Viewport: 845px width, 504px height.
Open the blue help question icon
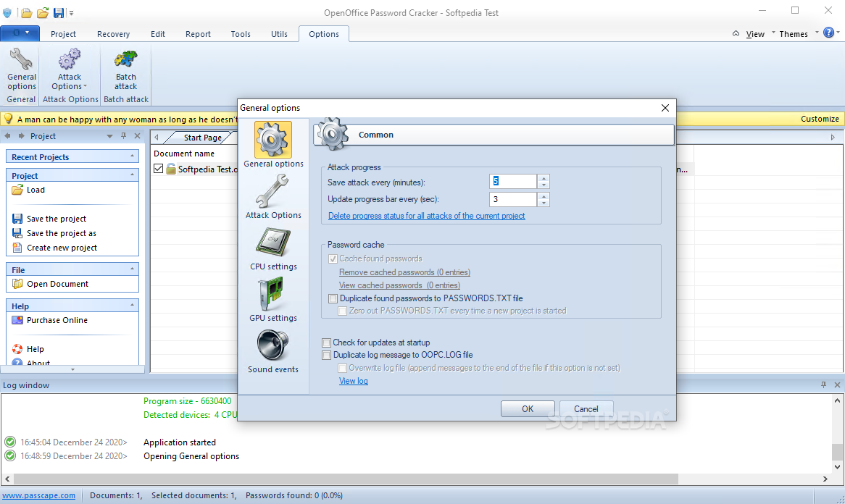click(829, 33)
